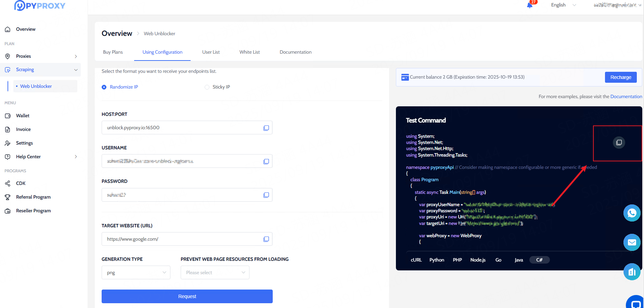Image resolution: width=644 pixels, height=308 pixels.
Task: Switch to White List tab
Action: [x=249, y=52]
